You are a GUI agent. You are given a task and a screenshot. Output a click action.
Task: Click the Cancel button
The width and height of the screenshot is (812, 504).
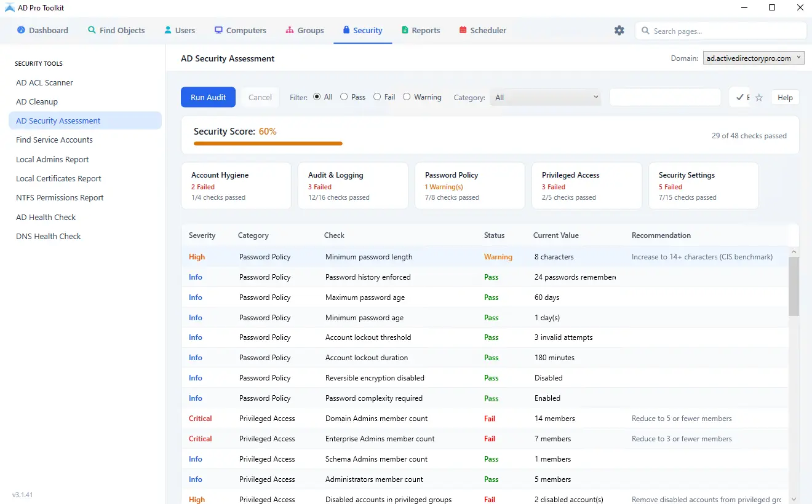click(x=260, y=97)
